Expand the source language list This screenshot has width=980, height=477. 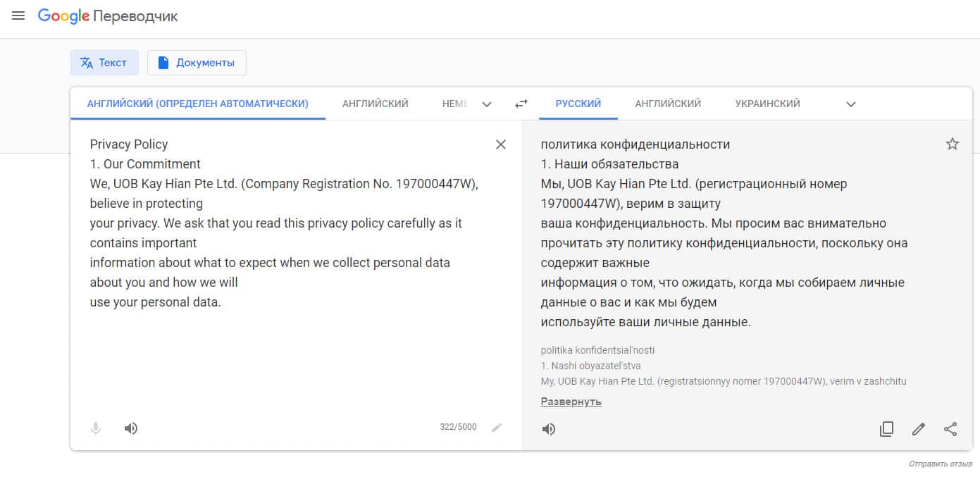tap(487, 104)
